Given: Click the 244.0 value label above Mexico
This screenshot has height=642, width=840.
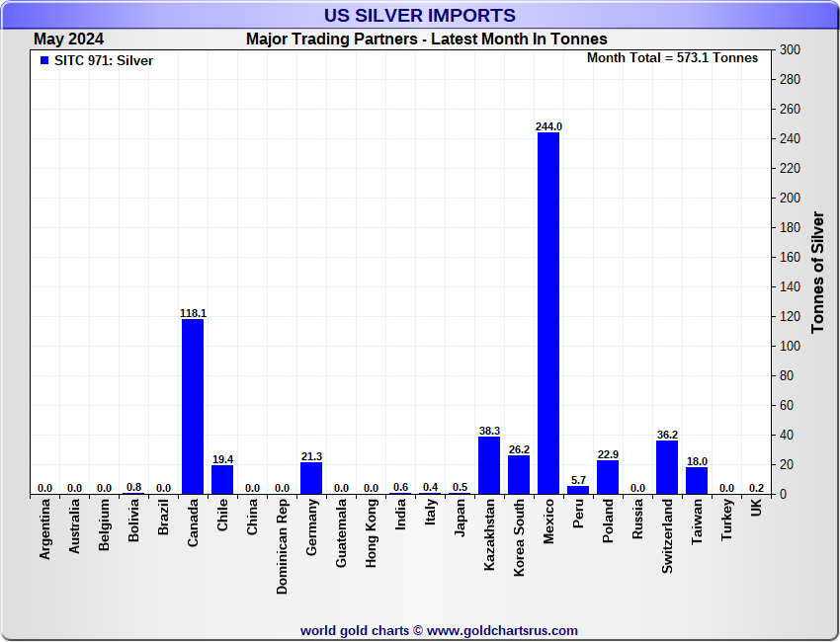Looking at the screenshot, I should pos(548,126).
